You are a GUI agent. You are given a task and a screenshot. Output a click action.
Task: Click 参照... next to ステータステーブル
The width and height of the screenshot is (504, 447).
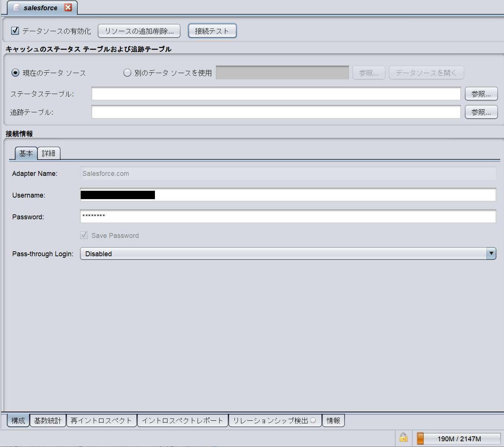tap(481, 94)
